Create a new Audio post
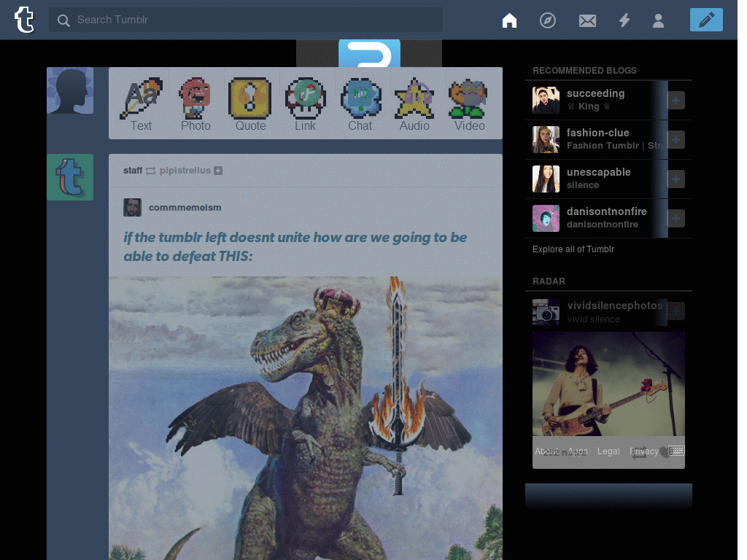The width and height of the screenshot is (747, 560). coord(414,104)
